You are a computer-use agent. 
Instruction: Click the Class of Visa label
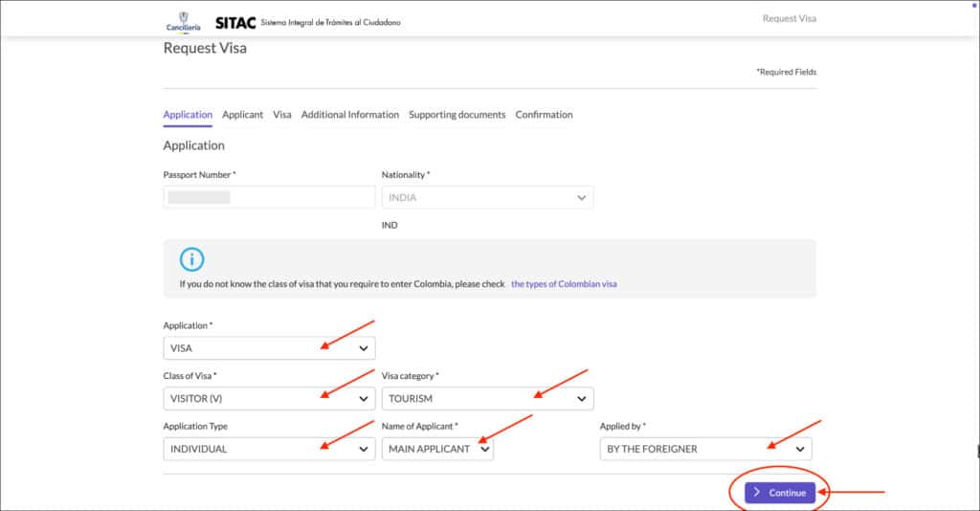190,376
